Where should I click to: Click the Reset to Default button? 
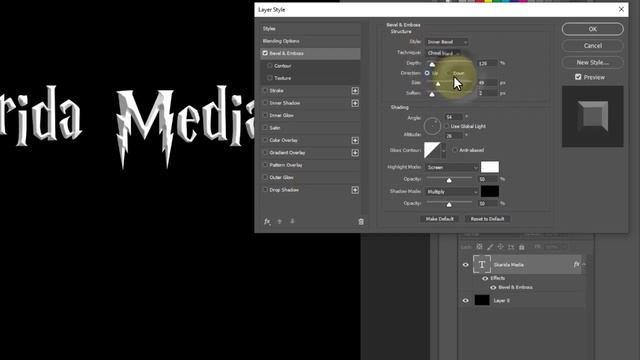pos(487,219)
